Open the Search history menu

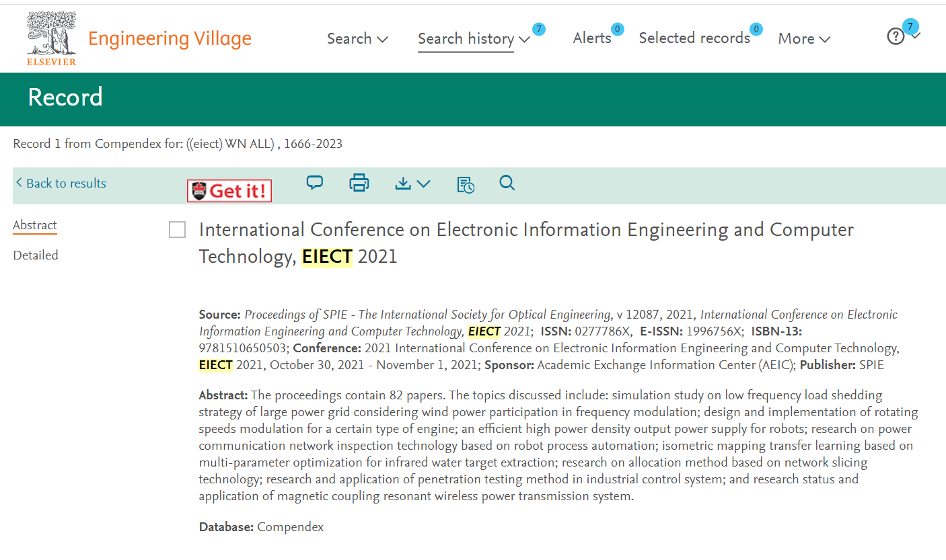pos(474,39)
